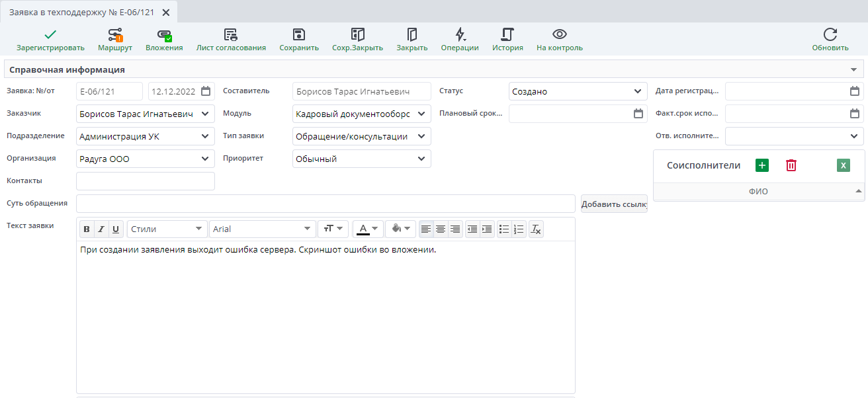Image resolution: width=868 pixels, height=398 pixels.
Task: Open the Маршрут route icon
Action: click(x=115, y=35)
